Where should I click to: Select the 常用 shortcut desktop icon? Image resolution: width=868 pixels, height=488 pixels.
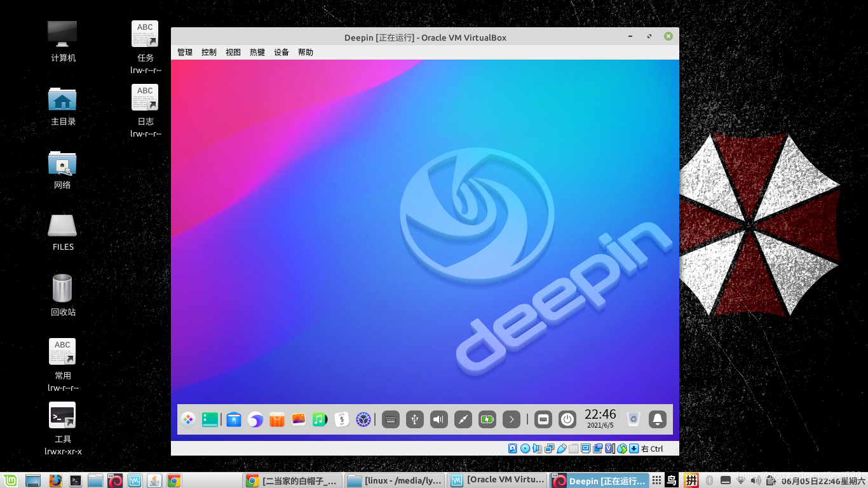(x=63, y=364)
